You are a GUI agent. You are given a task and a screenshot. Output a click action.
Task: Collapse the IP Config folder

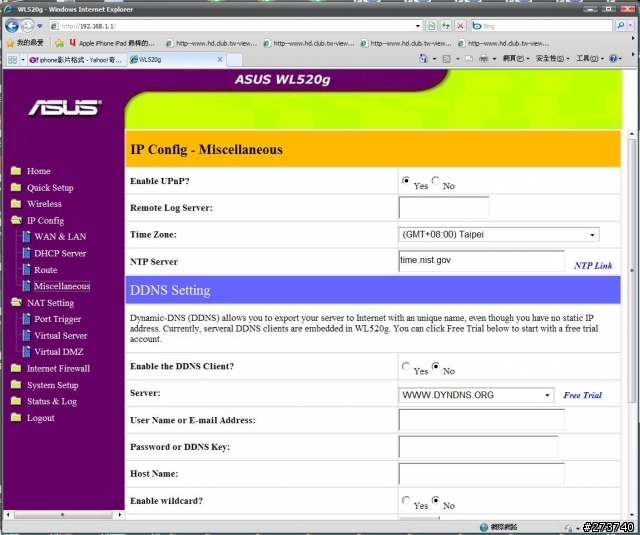click(x=16, y=220)
